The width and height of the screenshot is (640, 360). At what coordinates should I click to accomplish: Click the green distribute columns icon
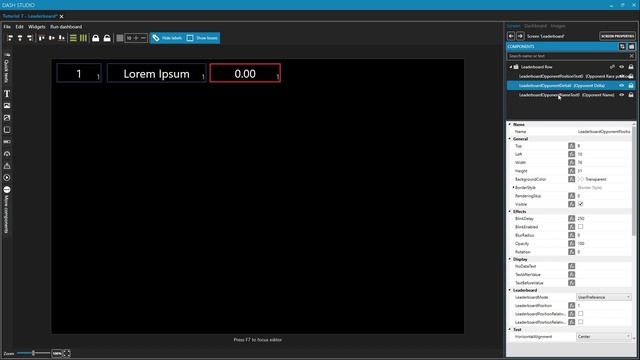point(83,38)
